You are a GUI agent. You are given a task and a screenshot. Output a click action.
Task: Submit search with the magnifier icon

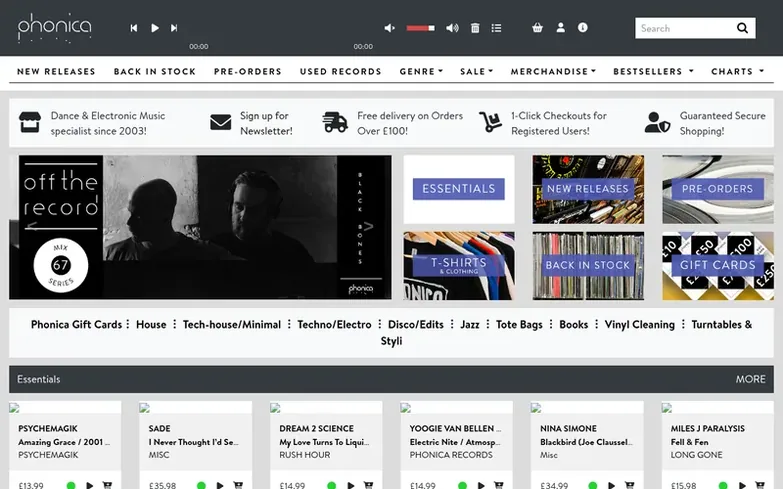[743, 28]
